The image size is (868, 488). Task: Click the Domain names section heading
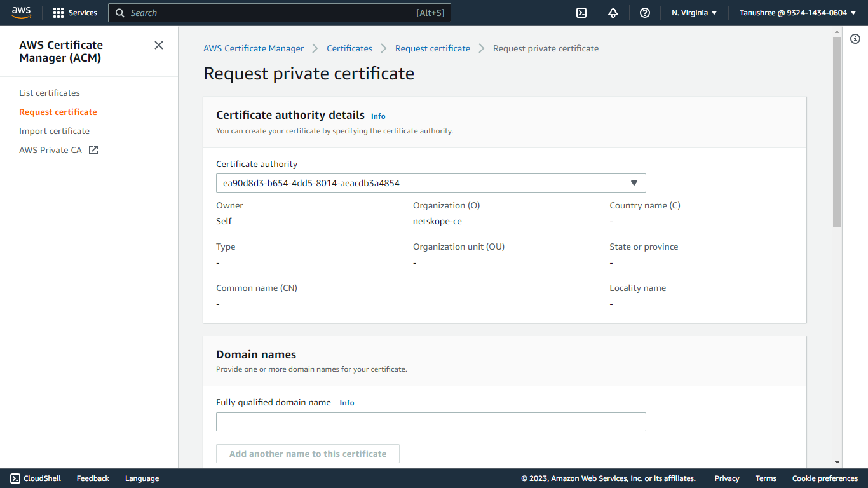(256, 355)
